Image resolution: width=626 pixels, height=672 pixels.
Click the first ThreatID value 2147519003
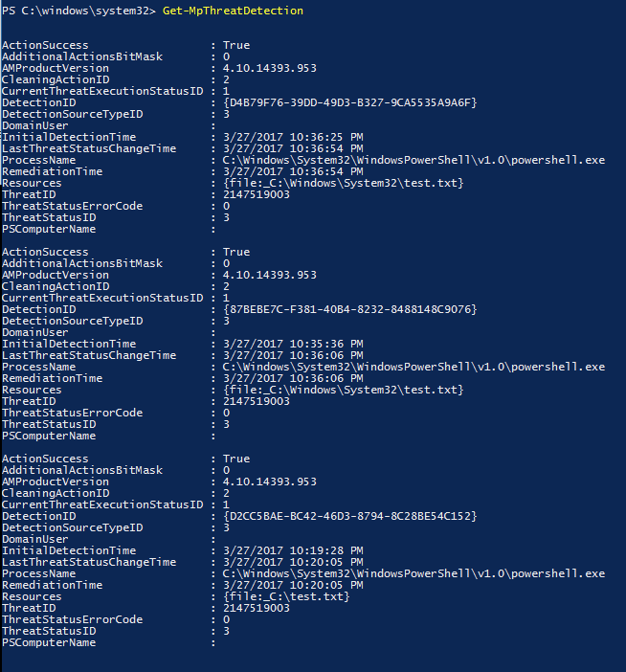(x=257, y=194)
